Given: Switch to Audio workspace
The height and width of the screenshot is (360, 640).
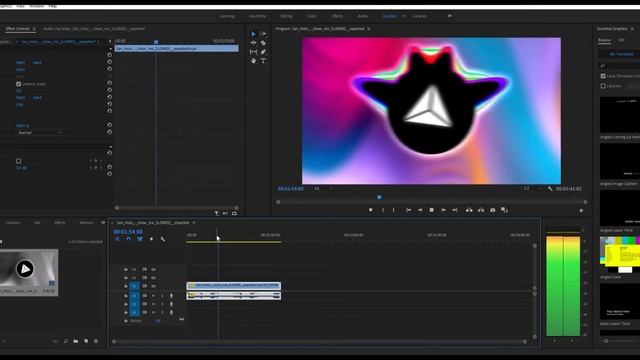Looking at the screenshot, I should pyautogui.click(x=363, y=16).
